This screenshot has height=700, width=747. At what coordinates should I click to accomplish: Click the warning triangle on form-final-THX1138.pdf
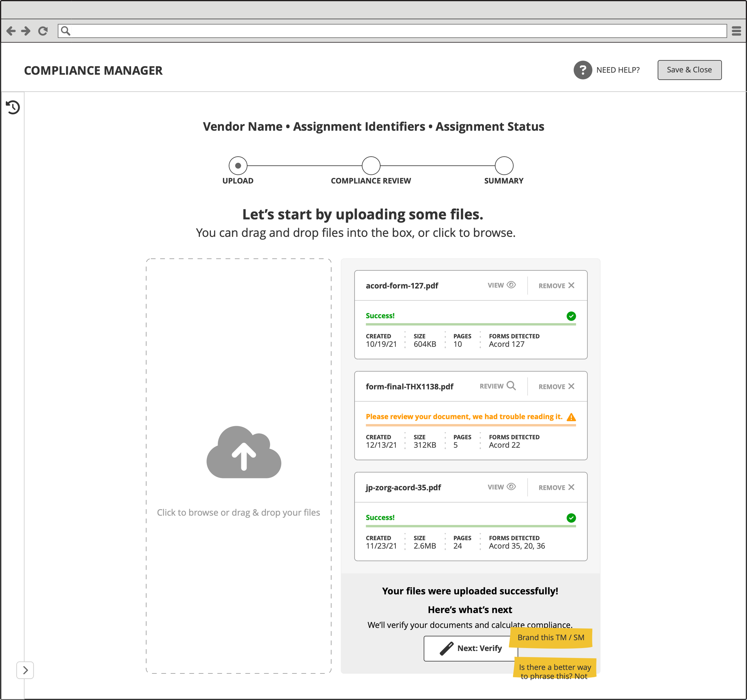[x=572, y=417]
